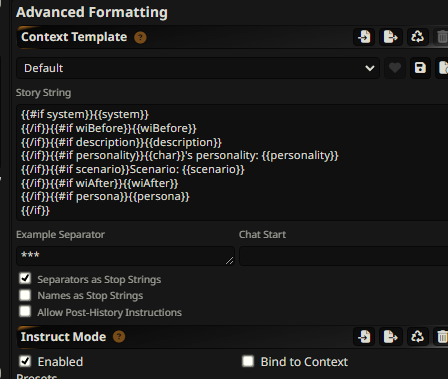Screen dimensions: 448x379
Task: Toggle Bind to Context checkbox
Action: point(248,361)
